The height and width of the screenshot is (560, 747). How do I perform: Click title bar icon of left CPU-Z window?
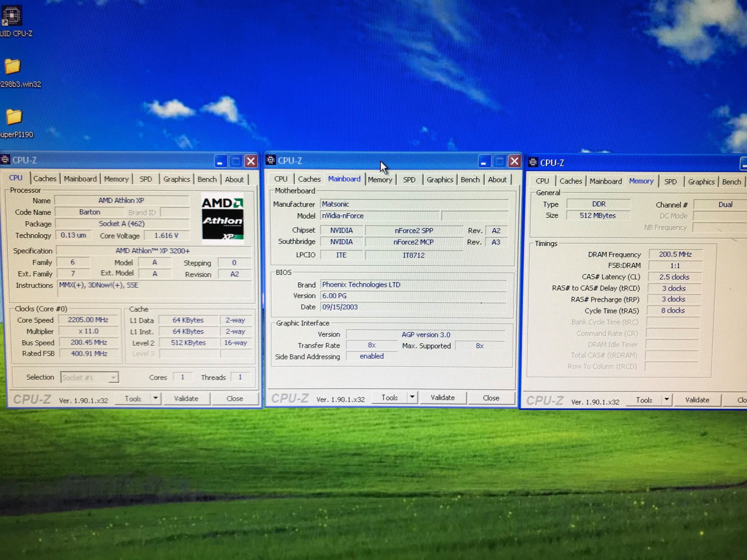pyautogui.click(x=5, y=160)
